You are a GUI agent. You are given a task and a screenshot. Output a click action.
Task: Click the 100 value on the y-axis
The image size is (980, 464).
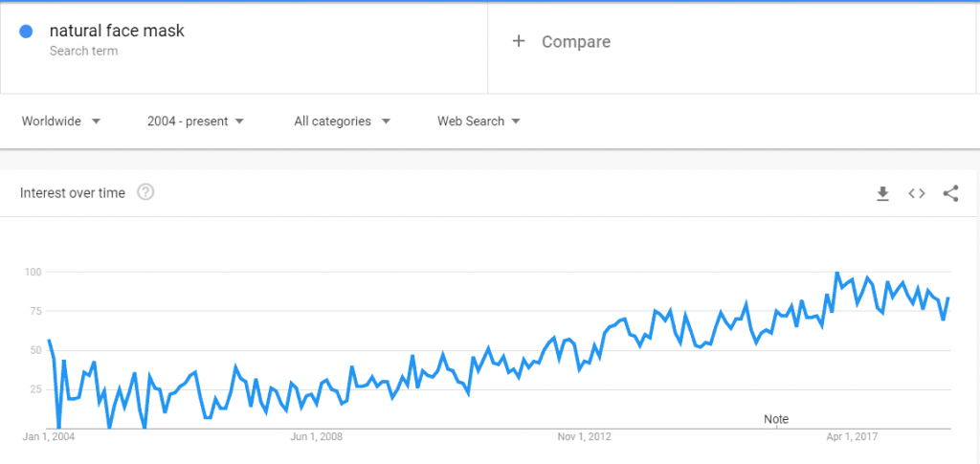33,273
